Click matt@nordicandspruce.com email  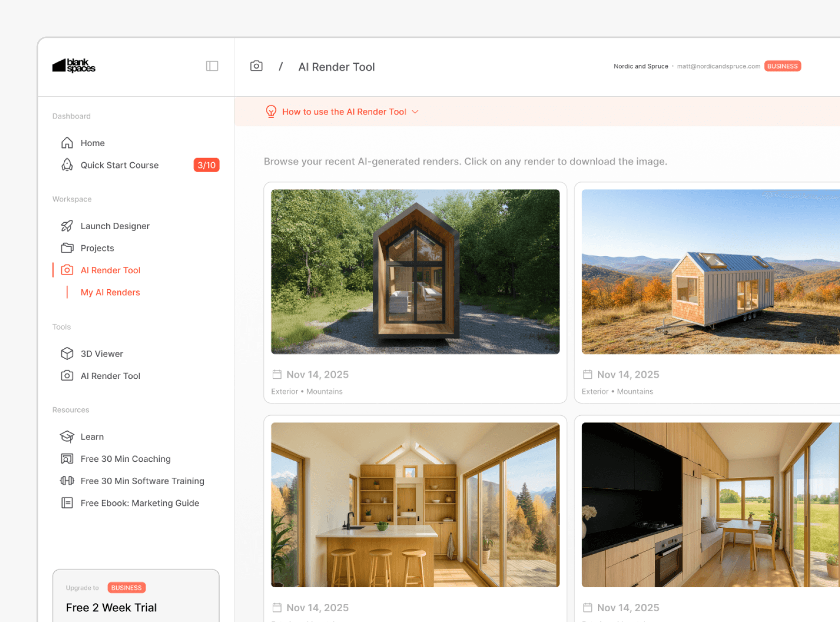(718, 66)
